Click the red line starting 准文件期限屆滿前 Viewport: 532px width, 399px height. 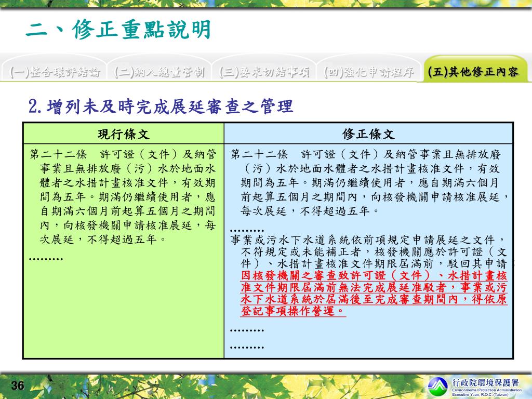374,287
